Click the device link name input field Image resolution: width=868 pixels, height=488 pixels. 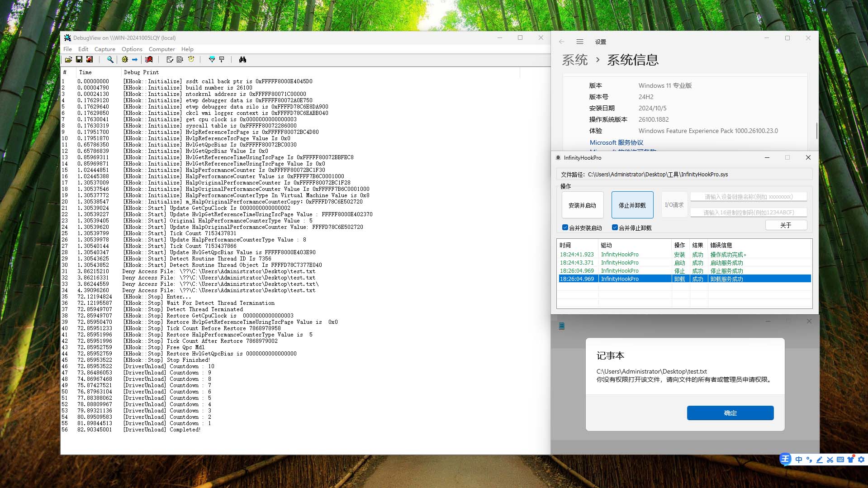point(749,197)
